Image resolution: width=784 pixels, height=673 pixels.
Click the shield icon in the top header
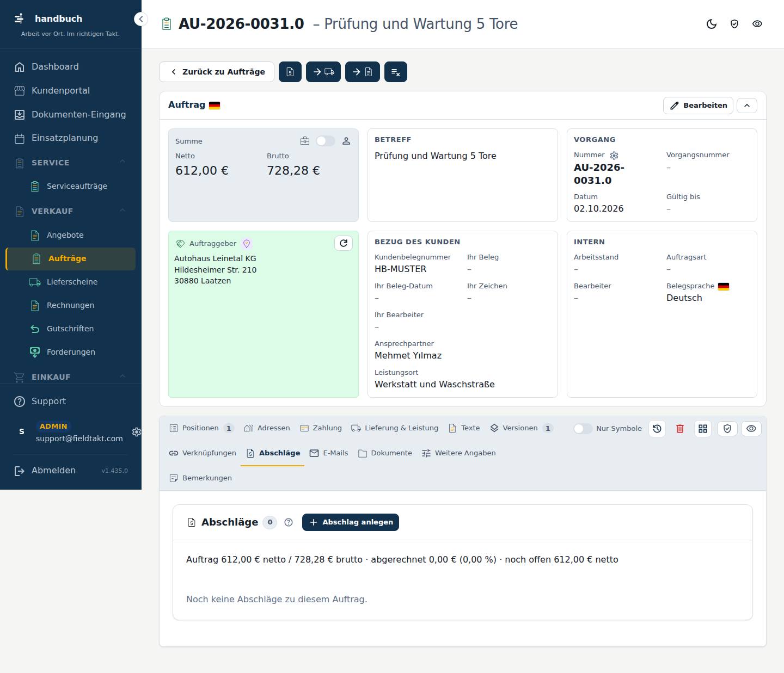coord(734,24)
